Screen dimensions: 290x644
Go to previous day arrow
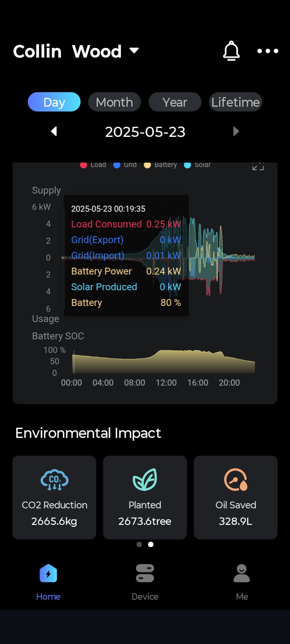[54, 131]
